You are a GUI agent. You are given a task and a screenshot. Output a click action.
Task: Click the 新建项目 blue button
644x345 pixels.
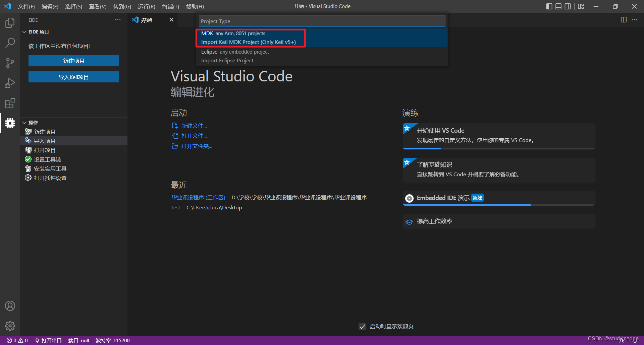[x=74, y=61]
